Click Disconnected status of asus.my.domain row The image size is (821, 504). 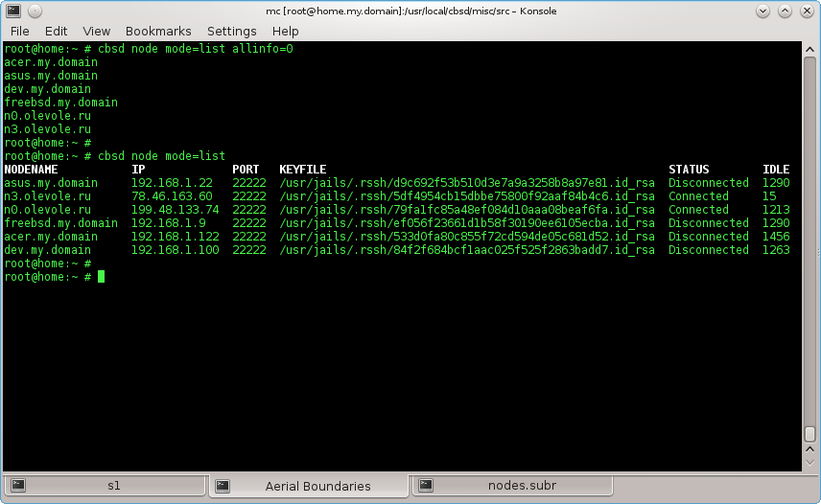pos(709,183)
